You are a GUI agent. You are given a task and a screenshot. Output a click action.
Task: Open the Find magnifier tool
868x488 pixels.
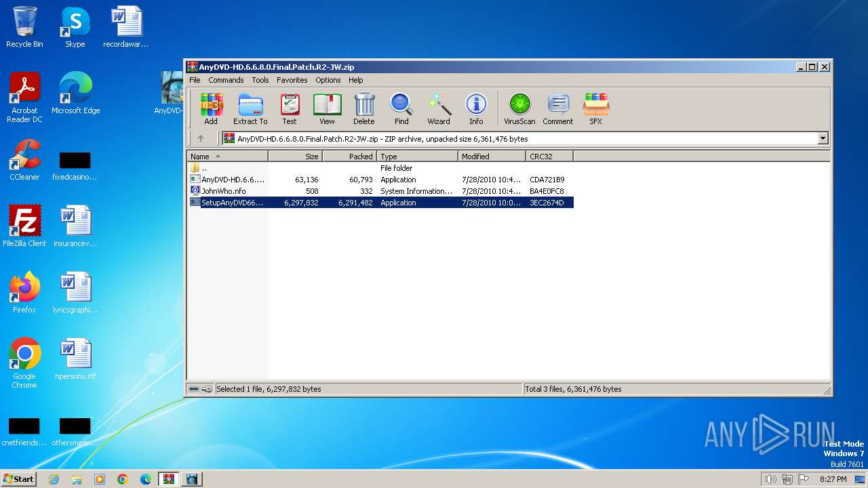401,109
